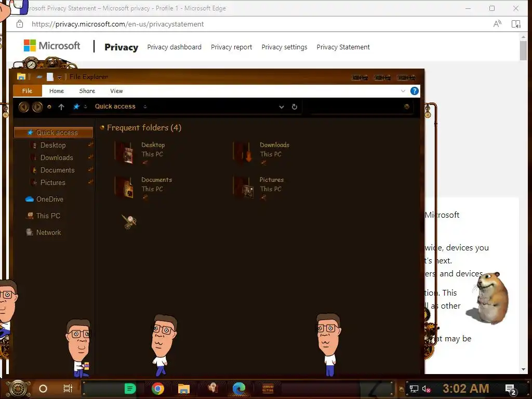Click the Quick access star in address bar

tap(76, 107)
